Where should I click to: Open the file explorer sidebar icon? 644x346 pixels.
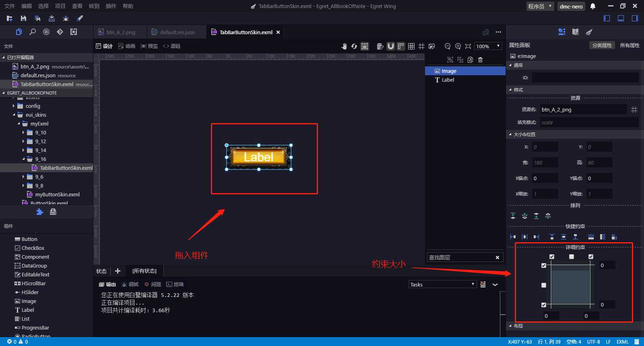(19, 32)
